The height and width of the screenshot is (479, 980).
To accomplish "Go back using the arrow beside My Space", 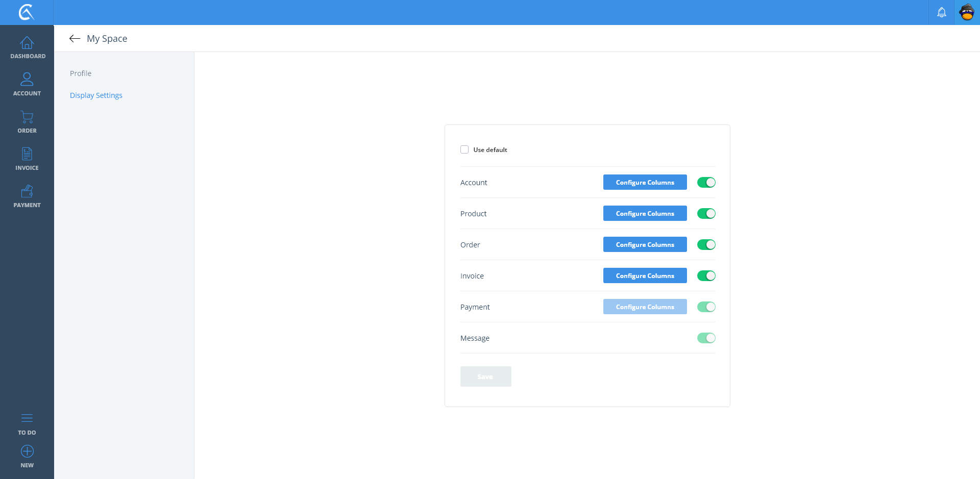I will 75,39.
